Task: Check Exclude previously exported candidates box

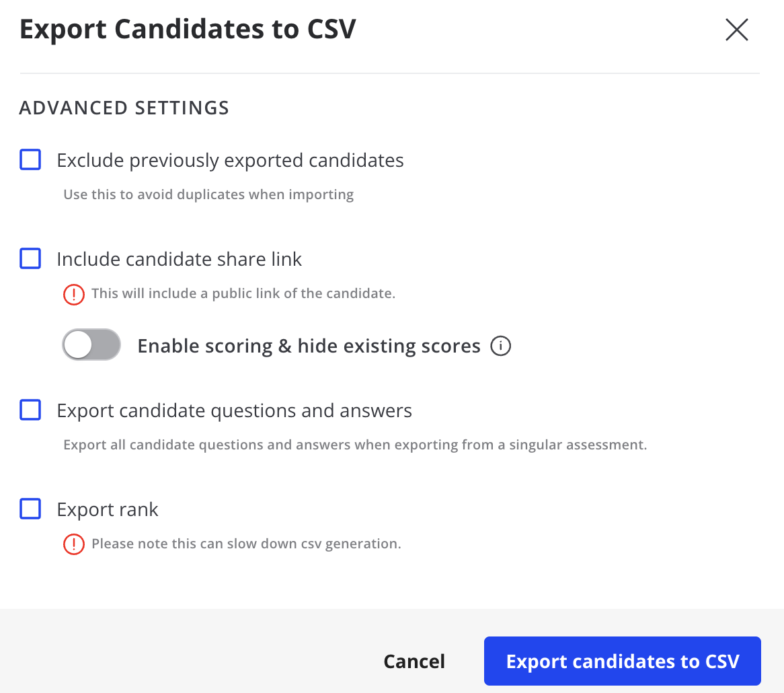Action: click(x=30, y=159)
